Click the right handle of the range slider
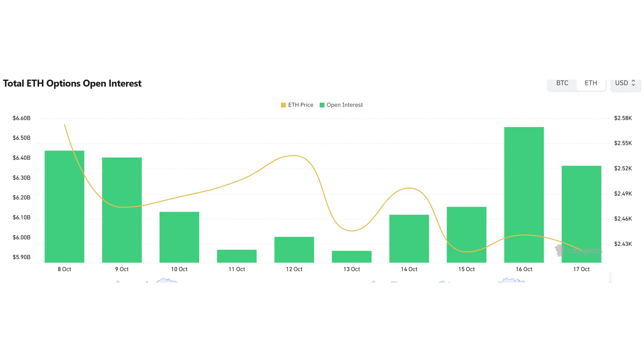The width and height of the screenshot is (644, 362). point(610,277)
